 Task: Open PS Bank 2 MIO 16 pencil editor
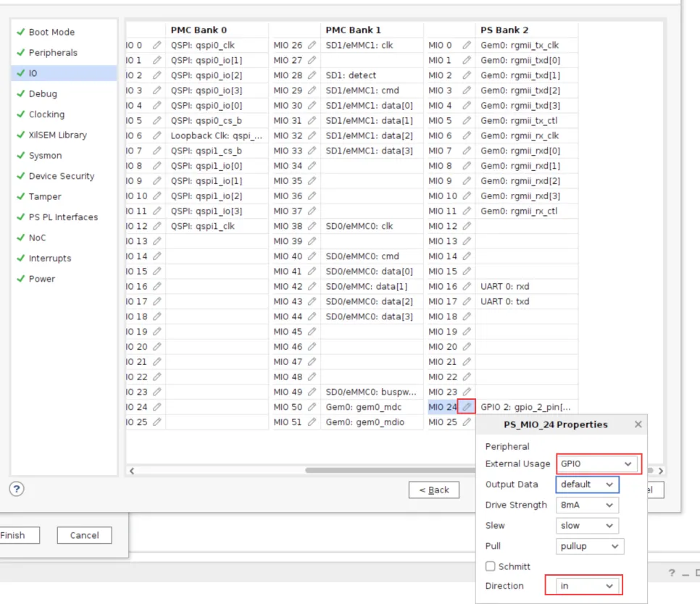pyautogui.click(x=467, y=287)
